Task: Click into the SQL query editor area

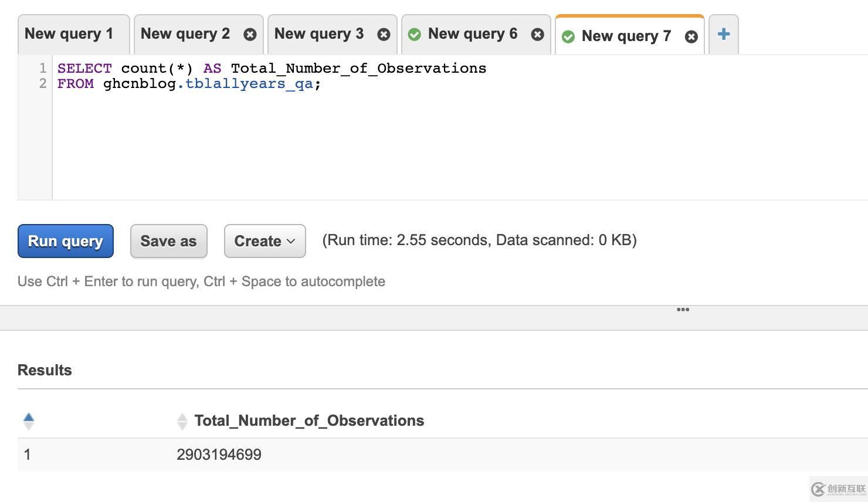Action: (460, 127)
